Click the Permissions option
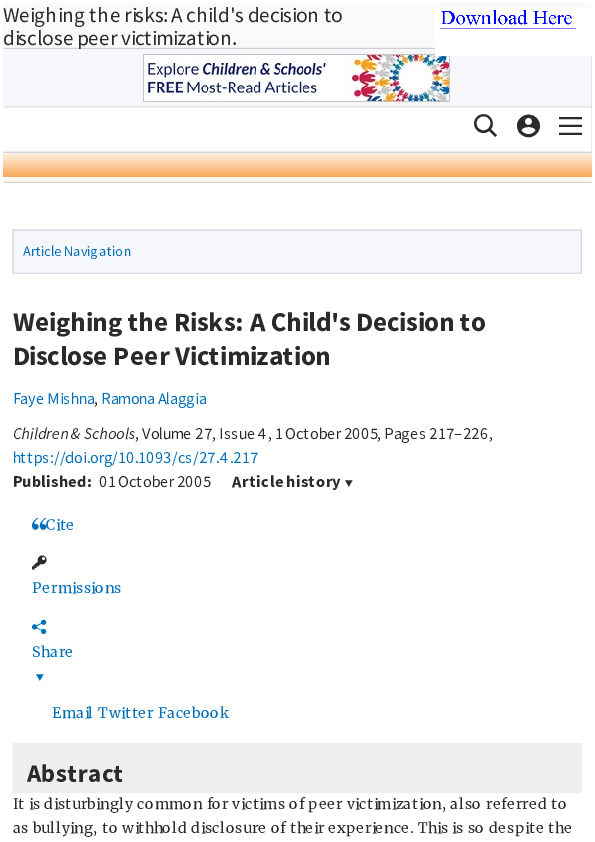The image size is (595, 842). (76, 588)
